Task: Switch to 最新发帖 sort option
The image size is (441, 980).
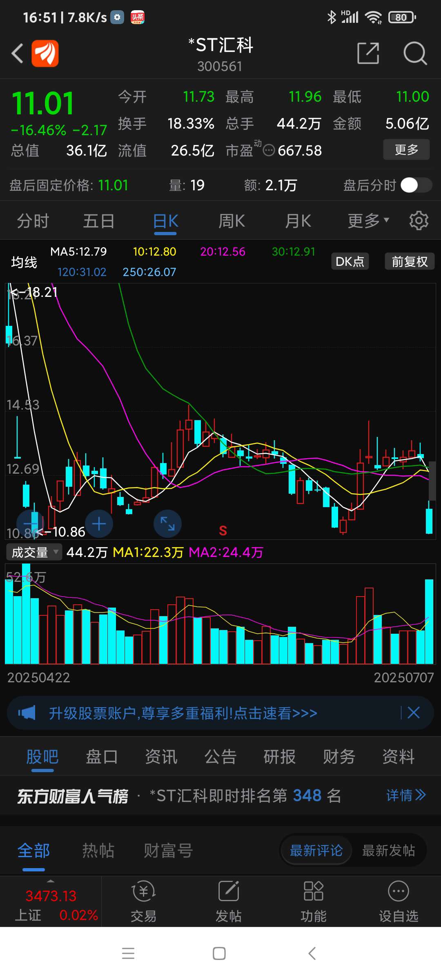Action: point(388,851)
